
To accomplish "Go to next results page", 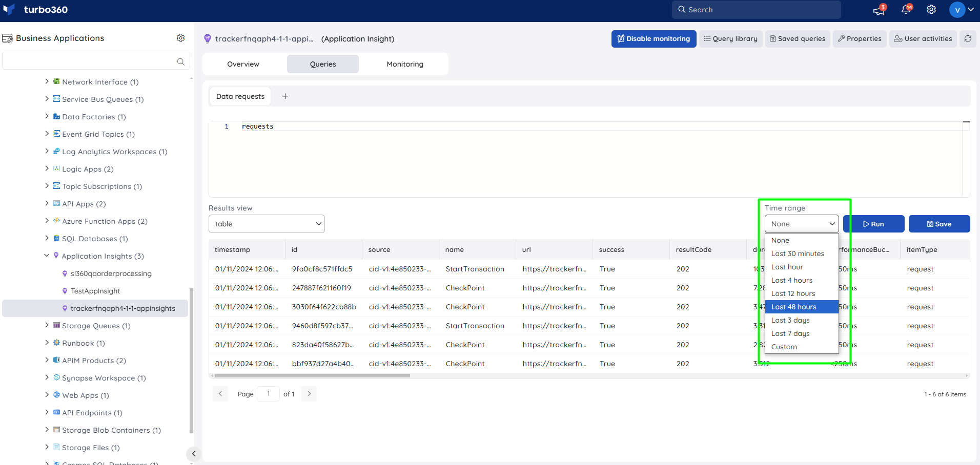I will 309,394.
